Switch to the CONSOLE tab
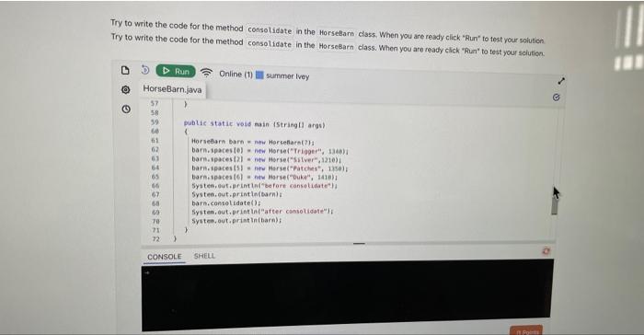The image size is (644, 335). [165, 257]
